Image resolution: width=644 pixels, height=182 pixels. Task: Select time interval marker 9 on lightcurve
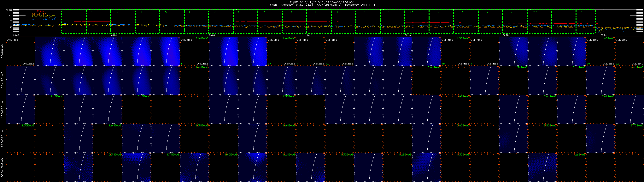pos(264,12)
